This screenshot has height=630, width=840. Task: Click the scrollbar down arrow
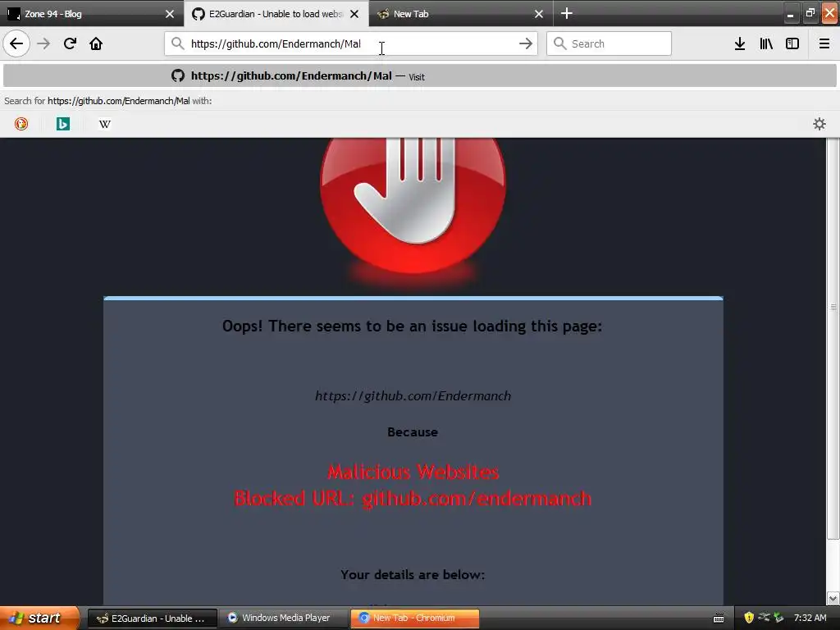pos(833,598)
